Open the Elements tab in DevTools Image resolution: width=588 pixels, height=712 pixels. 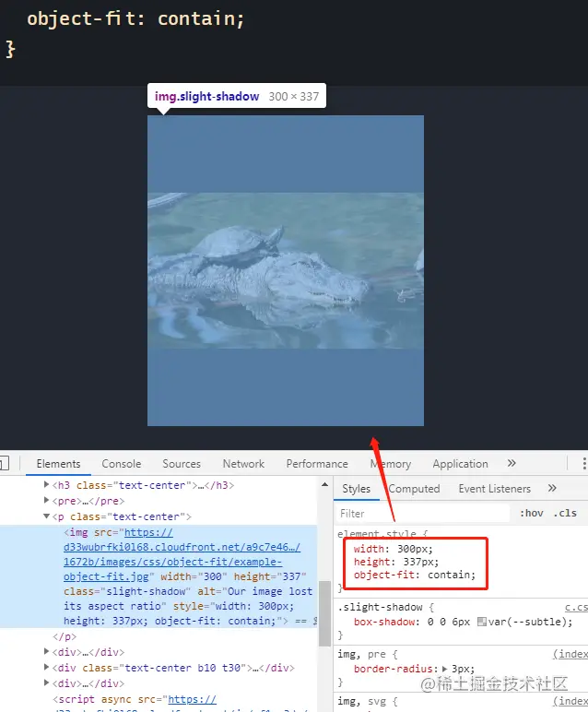tap(58, 464)
